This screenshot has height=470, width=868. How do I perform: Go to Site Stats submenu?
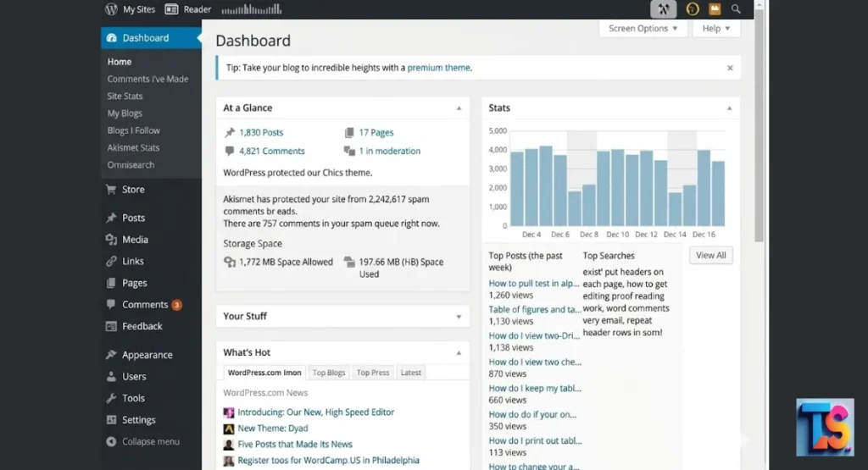pos(125,97)
